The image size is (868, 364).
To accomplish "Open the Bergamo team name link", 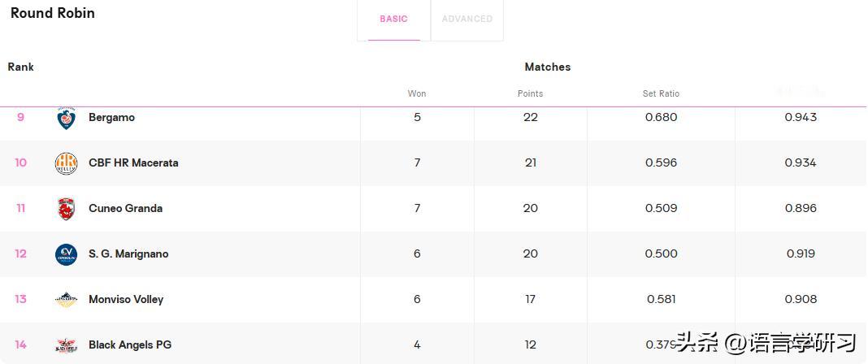I will [x=111, y=118].
